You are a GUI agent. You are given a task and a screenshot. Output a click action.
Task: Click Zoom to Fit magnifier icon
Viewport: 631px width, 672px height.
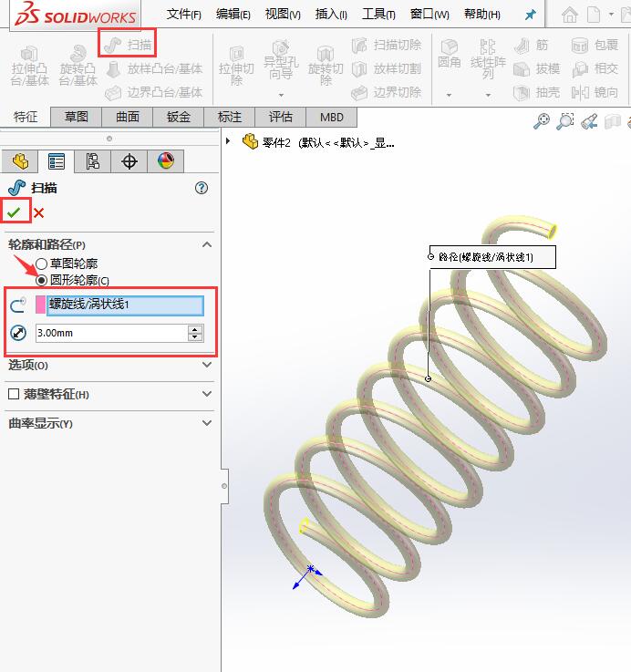pos(542,121)
